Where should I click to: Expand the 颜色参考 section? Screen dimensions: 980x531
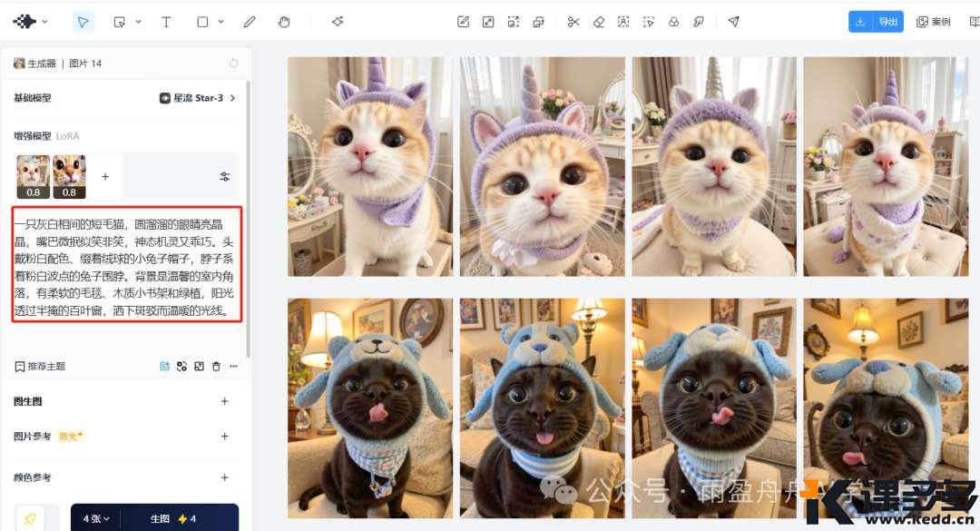[225, 477]
